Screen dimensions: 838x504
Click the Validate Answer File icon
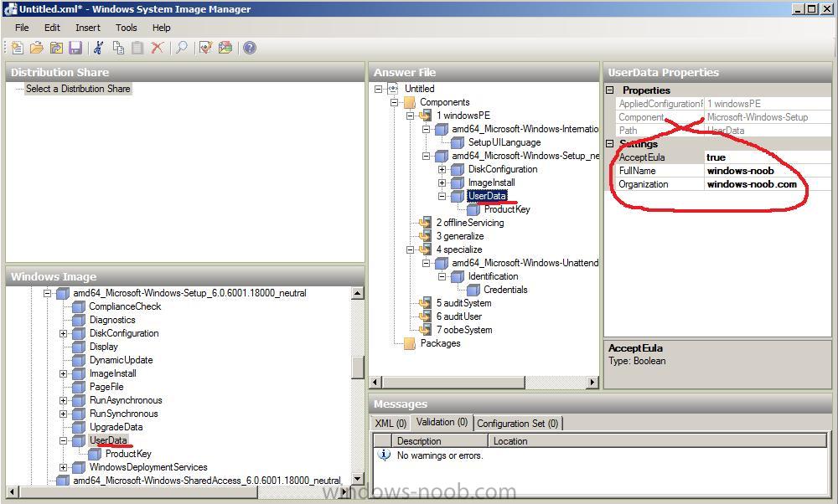click(206, 48)
